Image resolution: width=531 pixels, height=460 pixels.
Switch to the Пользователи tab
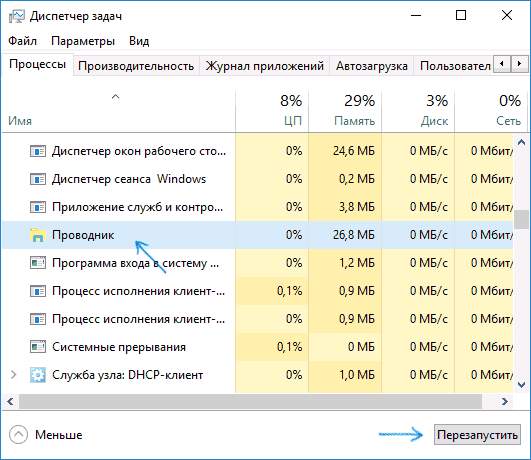(x=454, y=66)
